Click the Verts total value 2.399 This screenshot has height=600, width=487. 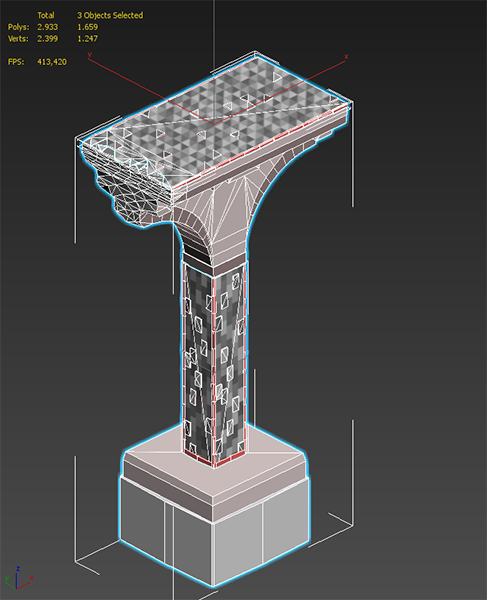pyautogui.click(x=47, y=39)
